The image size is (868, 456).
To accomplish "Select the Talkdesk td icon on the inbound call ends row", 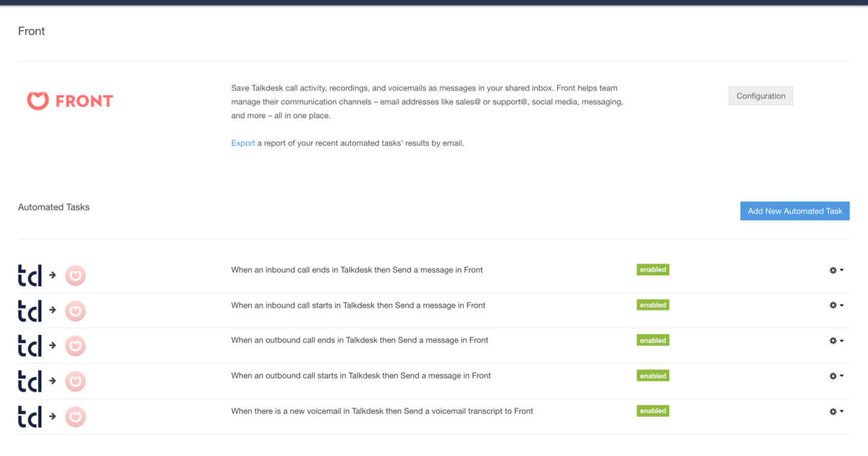I will [x=28, y=275].
